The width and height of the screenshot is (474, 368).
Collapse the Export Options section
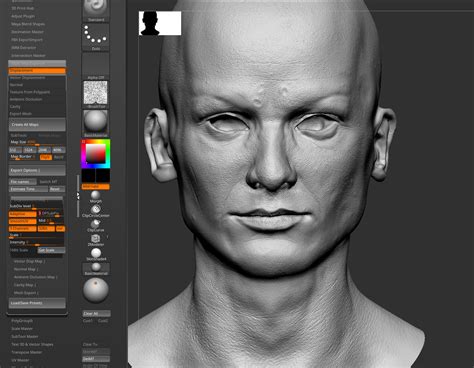tap(37, 170)
